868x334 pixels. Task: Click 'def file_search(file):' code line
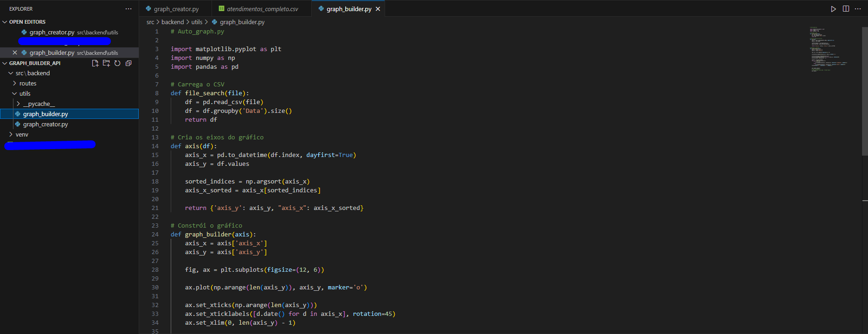(x=210, y=93)
